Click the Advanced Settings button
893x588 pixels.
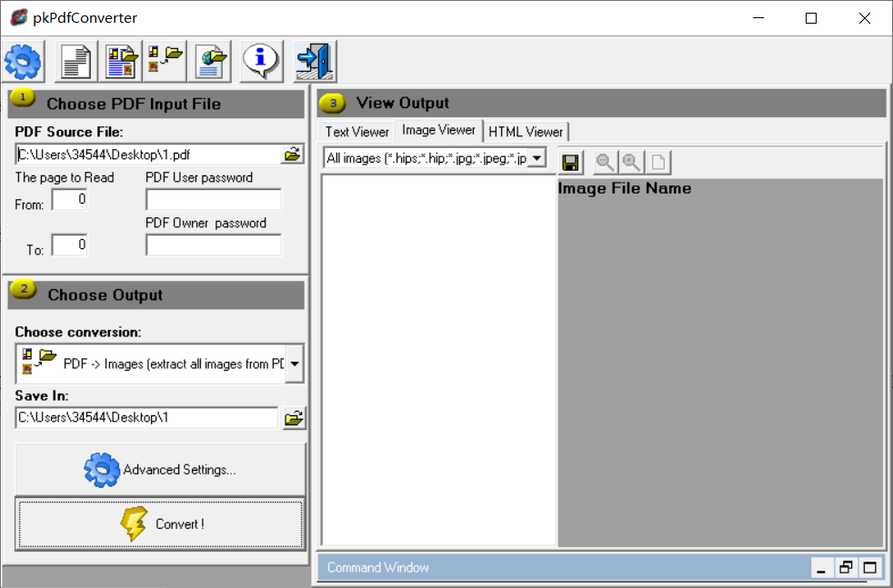click(x=160, y=470)
